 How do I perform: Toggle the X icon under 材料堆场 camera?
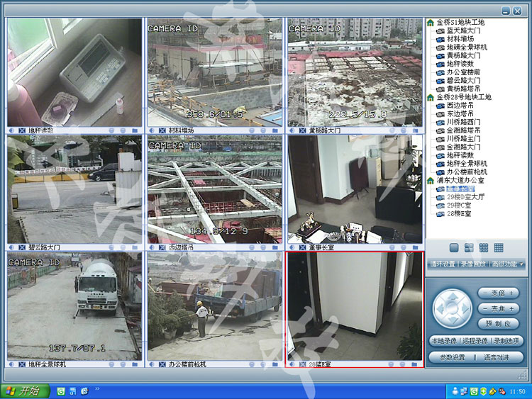[x=161, y=130]
